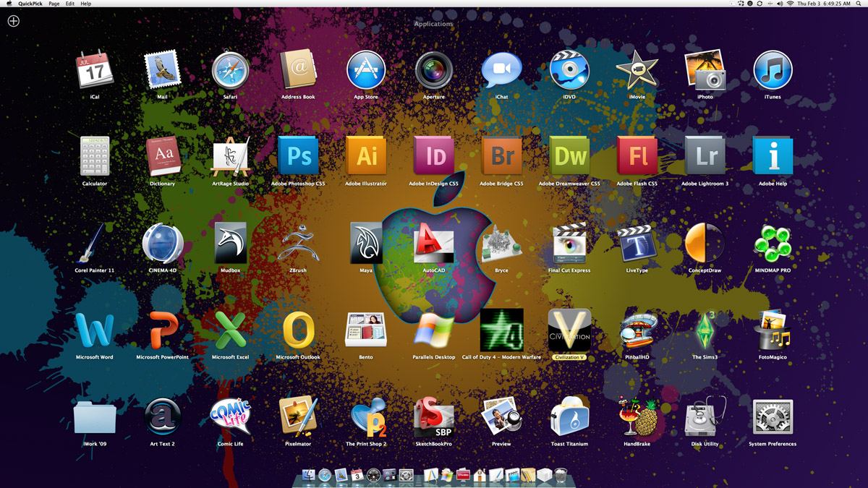Open Adobe Help icon

click(x=773, y=156)
